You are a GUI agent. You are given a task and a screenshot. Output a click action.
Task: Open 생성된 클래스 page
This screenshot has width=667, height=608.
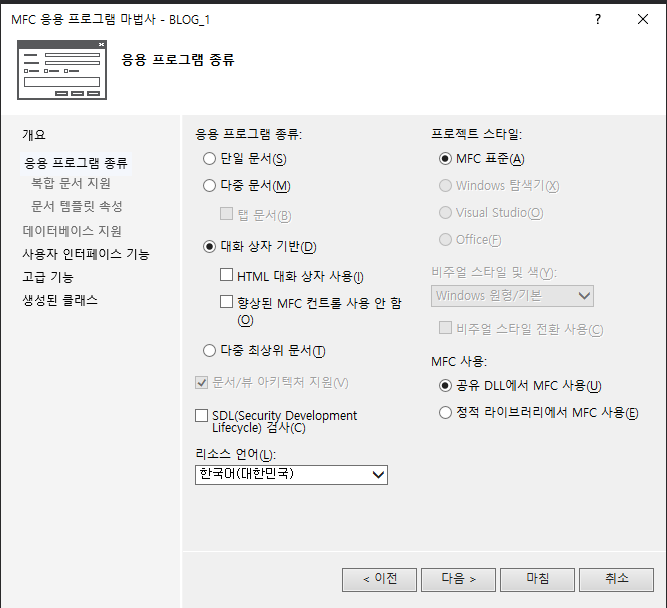click(x=60, y=300)
